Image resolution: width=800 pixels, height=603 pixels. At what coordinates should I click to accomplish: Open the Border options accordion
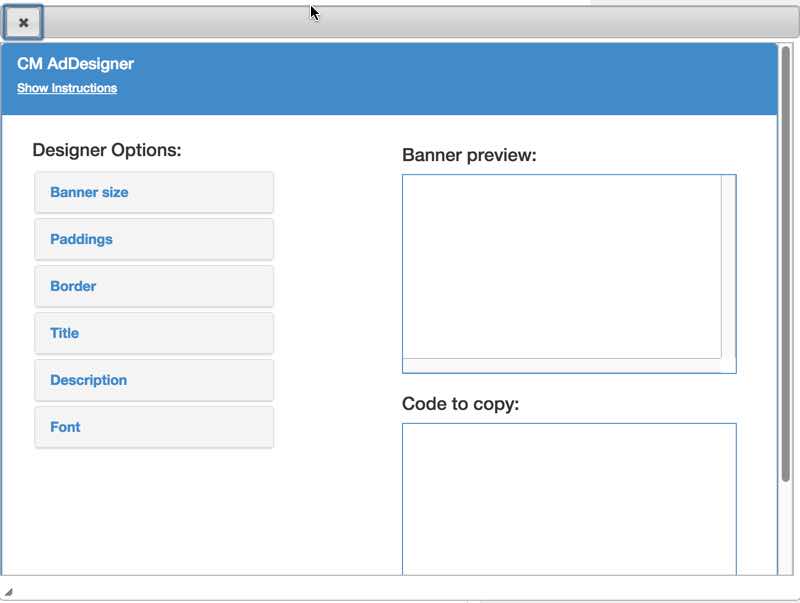73,286
